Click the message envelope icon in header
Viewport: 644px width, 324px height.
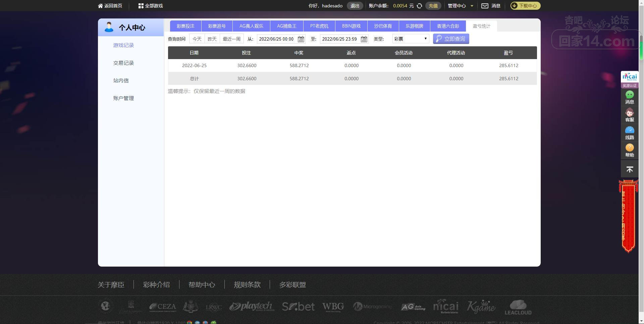[485, 6]
